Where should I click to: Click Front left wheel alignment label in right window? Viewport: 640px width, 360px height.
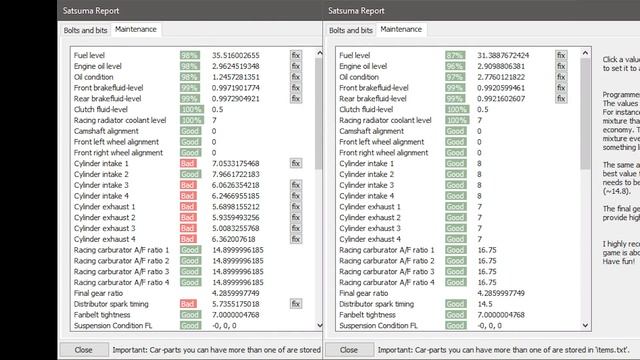click(x=382, y=142)
